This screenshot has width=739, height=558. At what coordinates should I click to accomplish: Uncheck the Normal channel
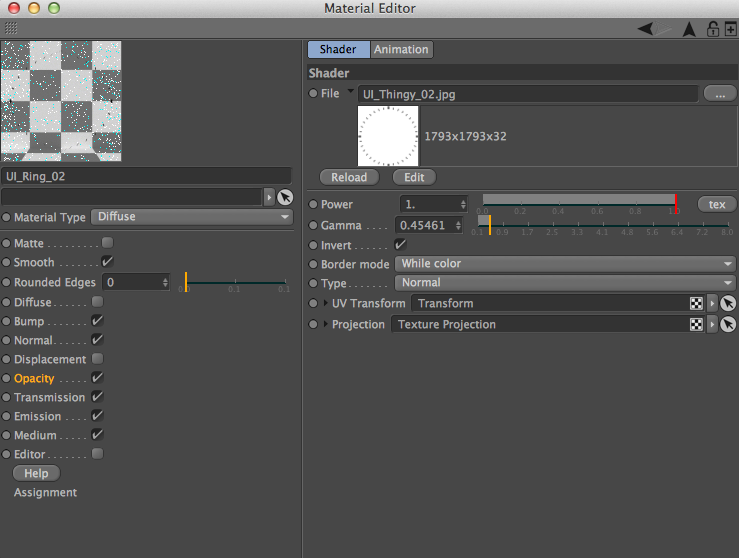pyautogui.click(x=98, y=339)
